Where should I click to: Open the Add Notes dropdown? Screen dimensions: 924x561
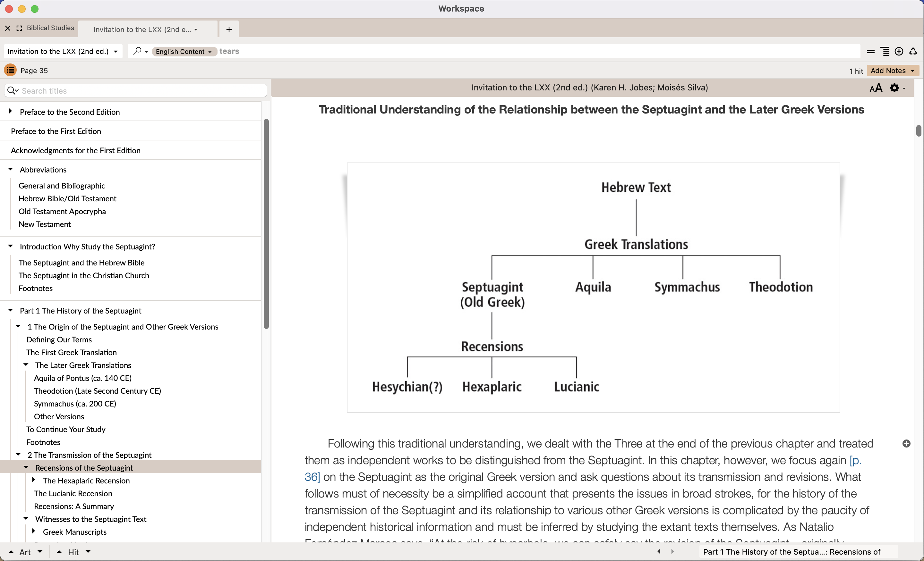coord(893,71)
